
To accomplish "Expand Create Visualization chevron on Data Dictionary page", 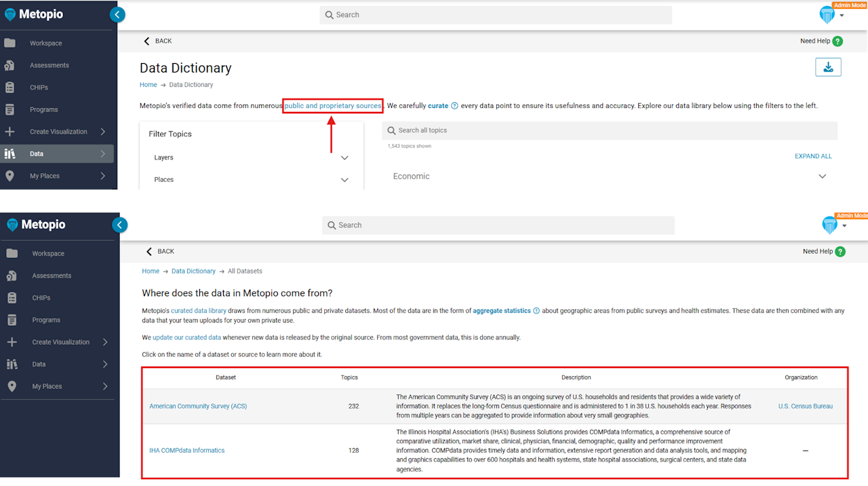I will 103,132.
